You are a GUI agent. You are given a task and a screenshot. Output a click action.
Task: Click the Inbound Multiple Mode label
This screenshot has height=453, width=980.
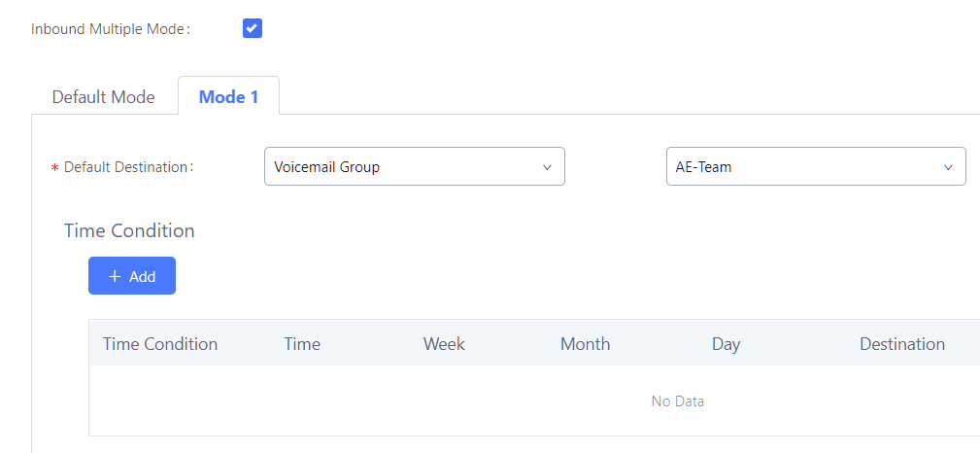coord(110,29)
